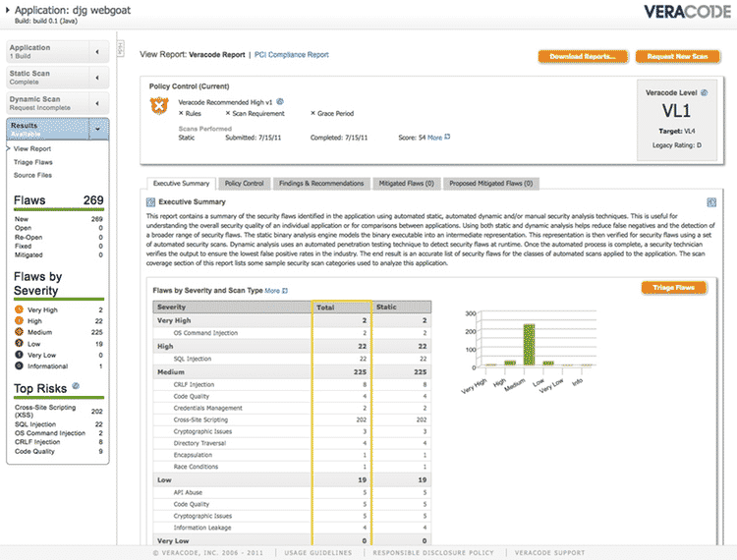Click the Static column header
Screen dimensions: 737x560
coord(401,308)
